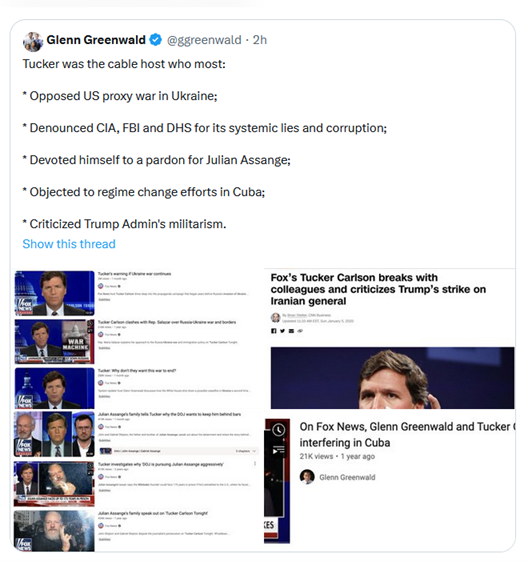Image resolution: width=528 pixels, height=562 pixels.
Task: Open the @ggreenwald handle link
Action: (204, 40)
